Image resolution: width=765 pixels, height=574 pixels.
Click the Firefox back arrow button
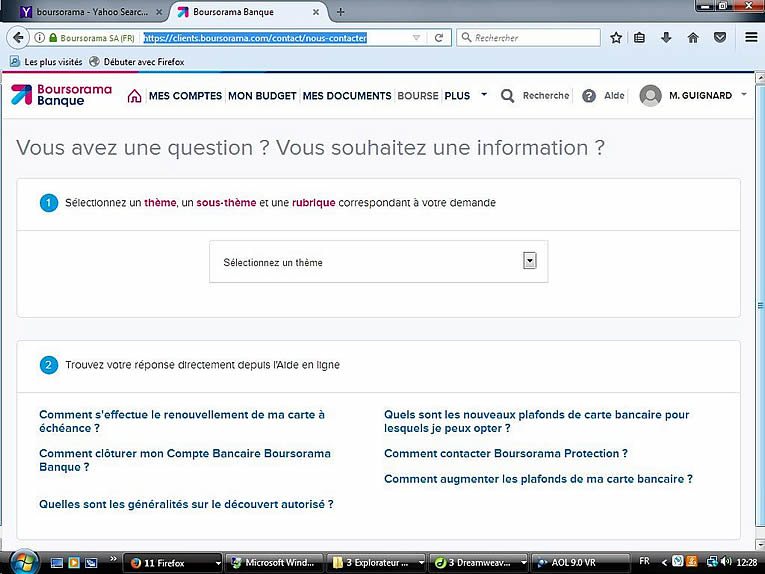pos(18,38)
